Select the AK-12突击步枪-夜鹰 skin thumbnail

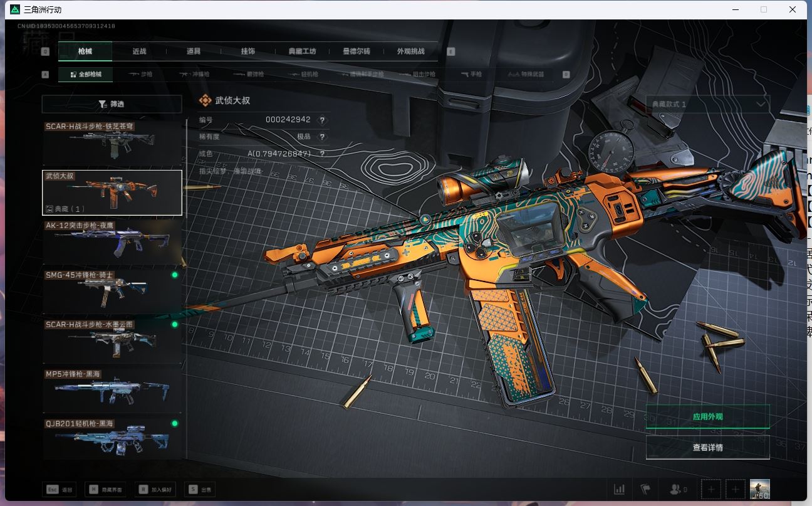click(112, 241)
